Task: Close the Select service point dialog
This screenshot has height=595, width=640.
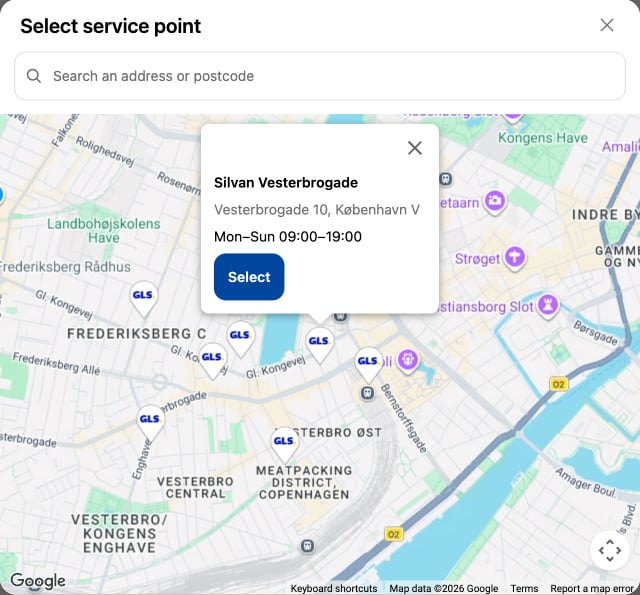Action: [x=607, y=25]
